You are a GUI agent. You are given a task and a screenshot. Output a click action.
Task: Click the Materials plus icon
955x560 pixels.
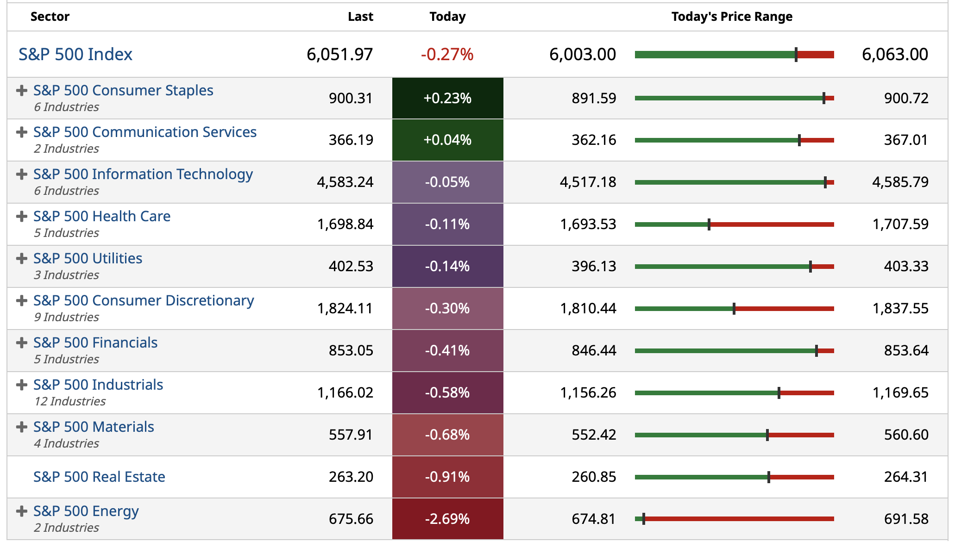[21, 427]
